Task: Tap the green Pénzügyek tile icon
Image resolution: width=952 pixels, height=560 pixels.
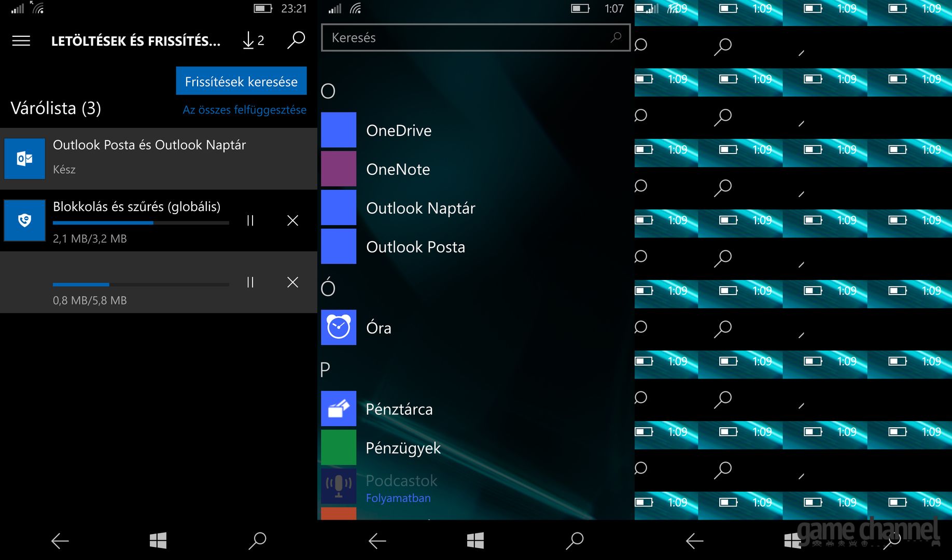Action: pos(339,447)
